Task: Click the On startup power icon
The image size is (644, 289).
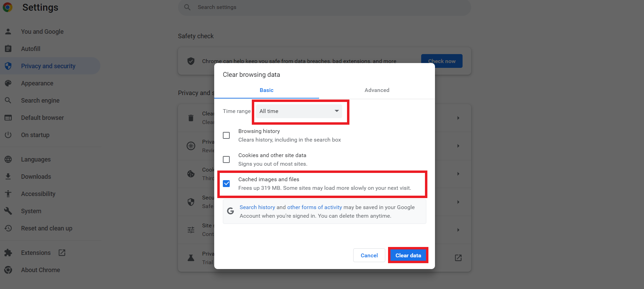Action: tap(8, 135)
